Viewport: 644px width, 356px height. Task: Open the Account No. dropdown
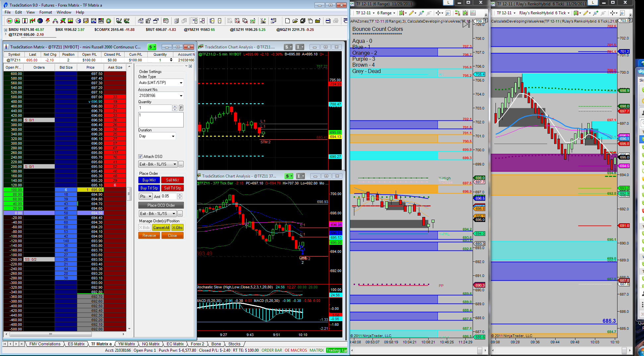click(x=161, y=96)
